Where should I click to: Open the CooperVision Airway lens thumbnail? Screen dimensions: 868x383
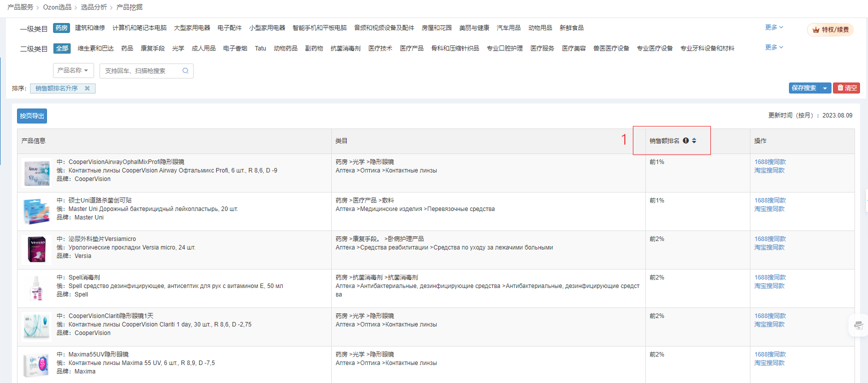click(x=37, y=172)
